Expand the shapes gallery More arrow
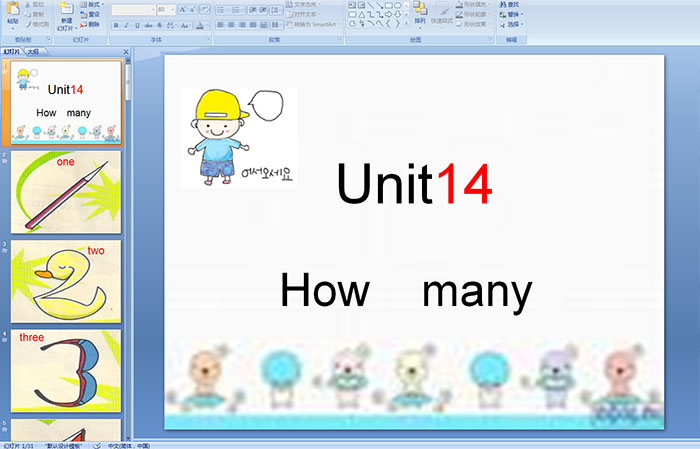Screen dimensions: 700x449 (x=406, y=23)
